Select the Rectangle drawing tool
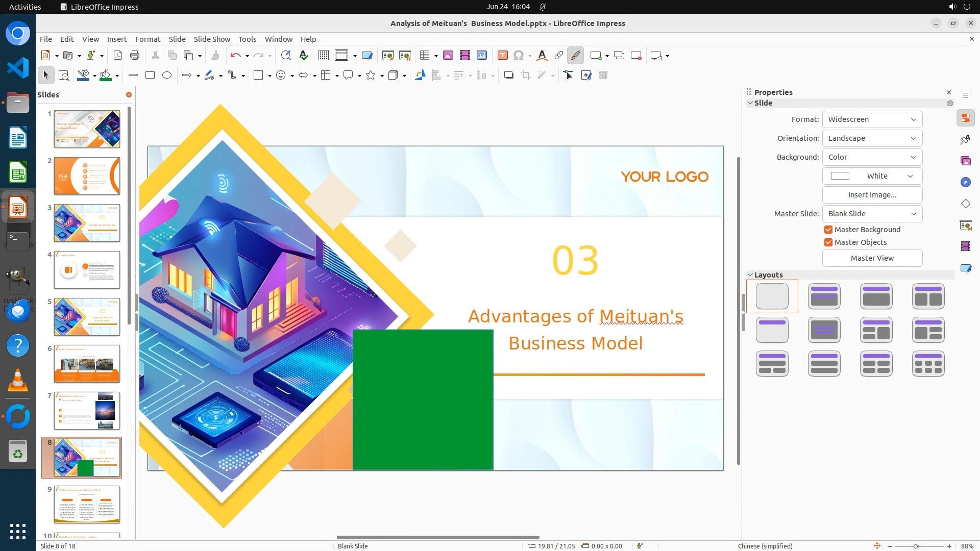This screenshot has width=980, height=551. [x=150, y=76]
